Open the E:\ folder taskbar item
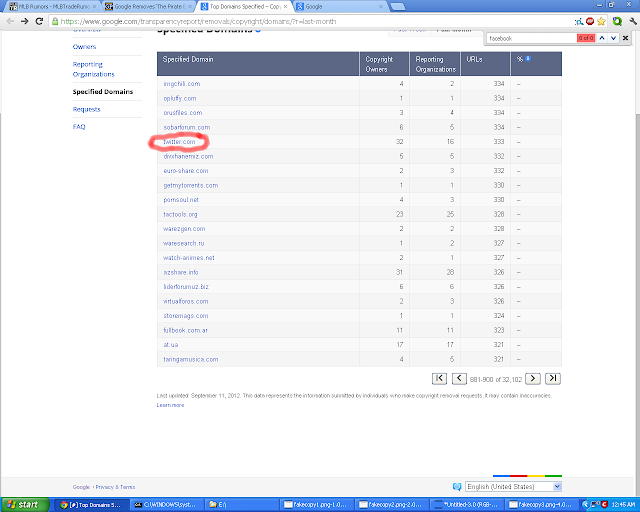 point(241,505)
